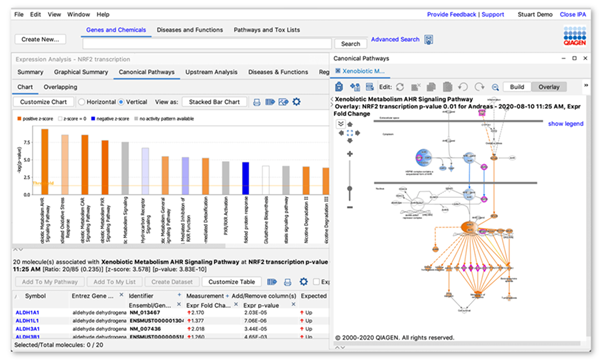
Task: Switch to the Upstream Analysis tab
Action: 211,72
